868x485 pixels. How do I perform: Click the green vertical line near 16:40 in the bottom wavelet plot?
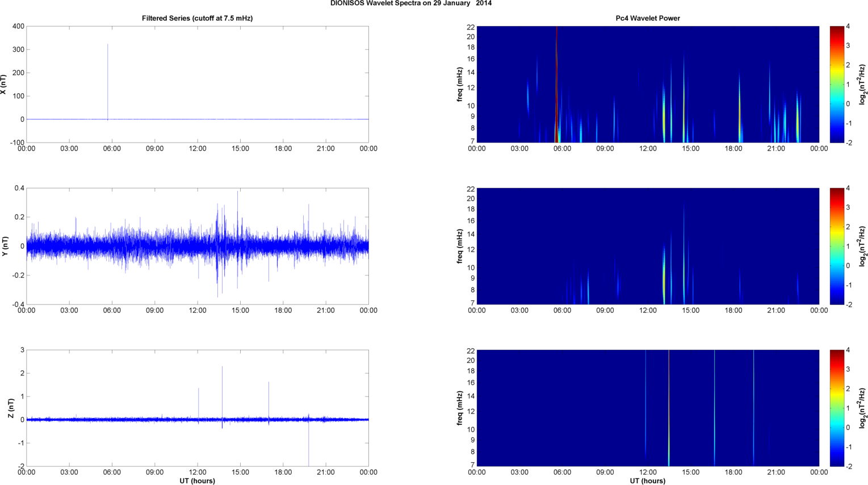[x=714, y=408]
